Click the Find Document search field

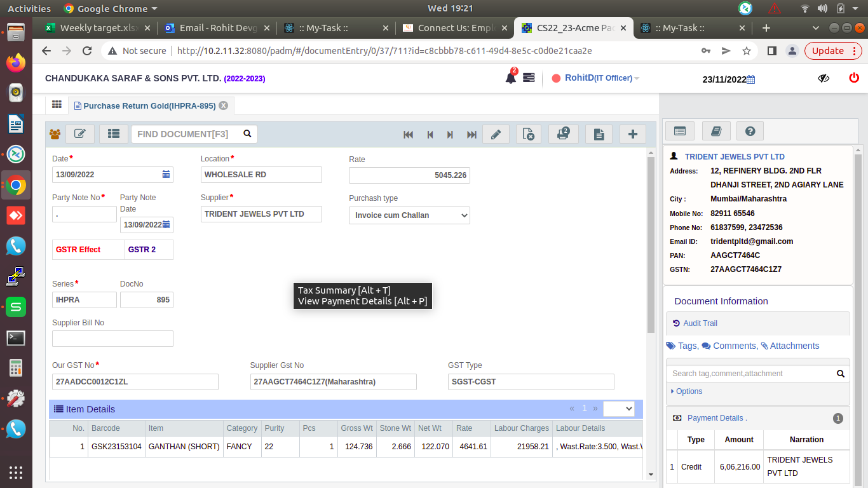[x=186, y=134]
